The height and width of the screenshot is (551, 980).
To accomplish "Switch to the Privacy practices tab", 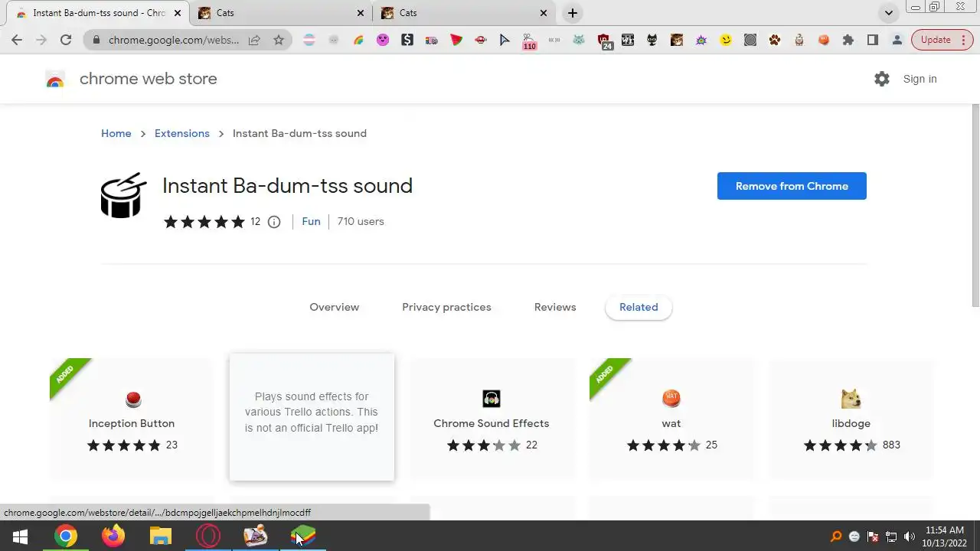I will pos(446,307).
